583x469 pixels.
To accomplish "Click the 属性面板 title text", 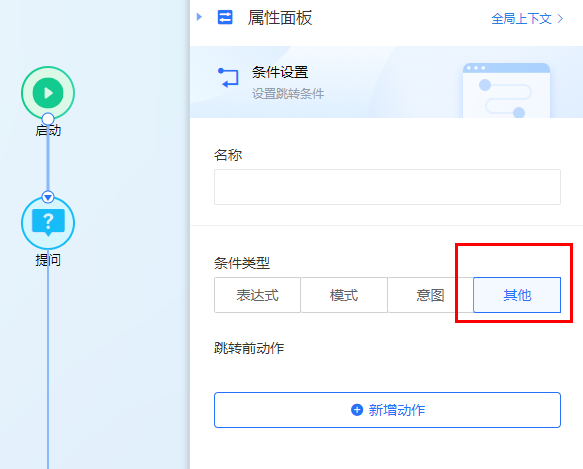I will coord(280,18).
